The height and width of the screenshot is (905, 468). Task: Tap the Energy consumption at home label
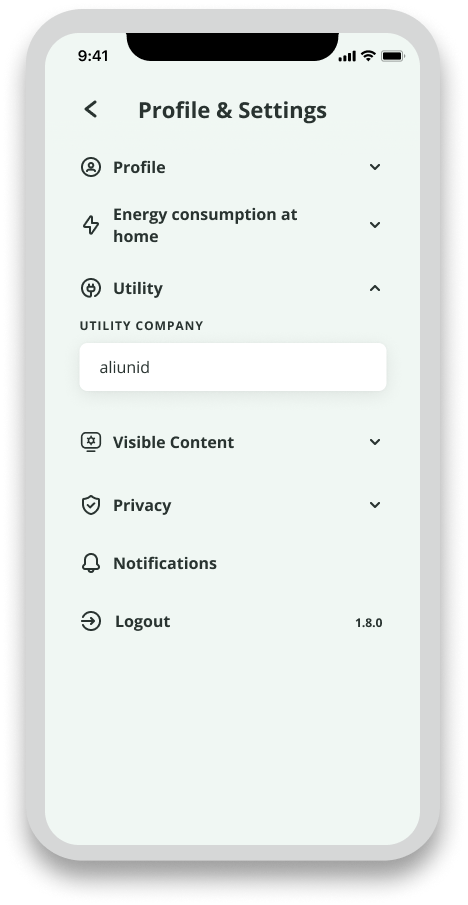pyautogui.click(x=205, y=225)
